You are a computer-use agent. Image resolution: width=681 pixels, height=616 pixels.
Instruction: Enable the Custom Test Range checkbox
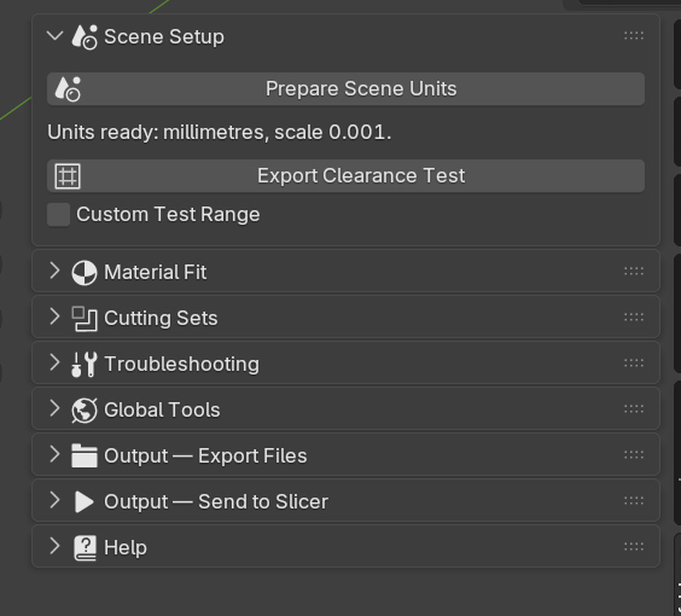point(59,215)
